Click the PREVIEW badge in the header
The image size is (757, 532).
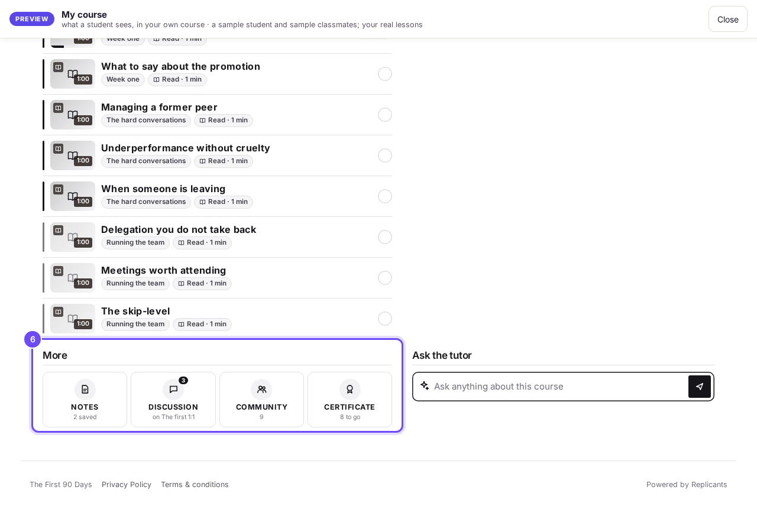coord(32,19)
